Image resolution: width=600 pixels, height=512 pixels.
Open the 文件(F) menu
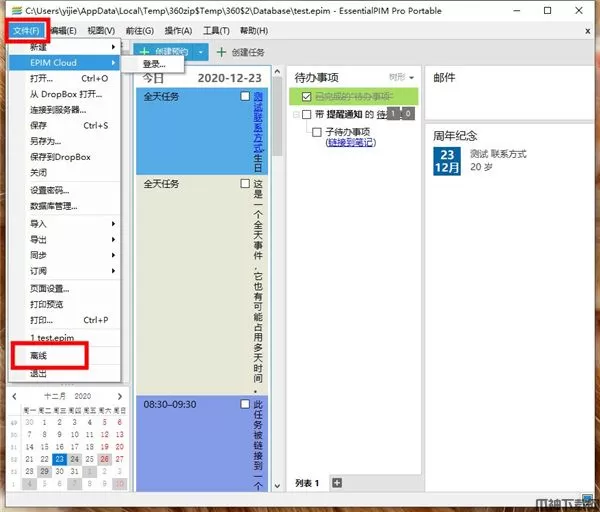(x=26, y=31)
